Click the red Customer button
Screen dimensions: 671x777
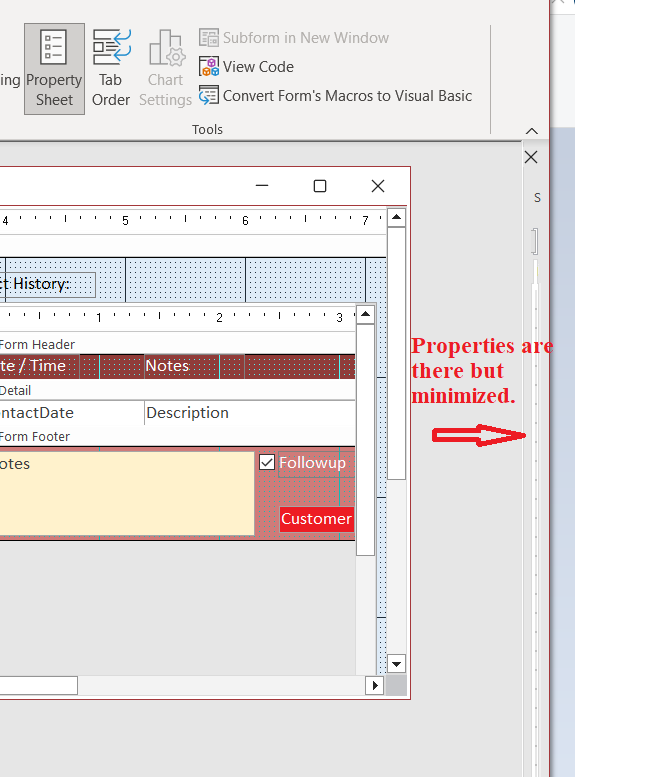pos(316,518)
